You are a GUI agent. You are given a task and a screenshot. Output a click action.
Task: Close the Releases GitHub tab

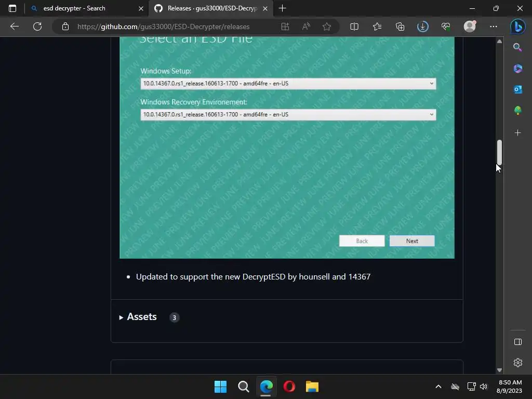265,8
